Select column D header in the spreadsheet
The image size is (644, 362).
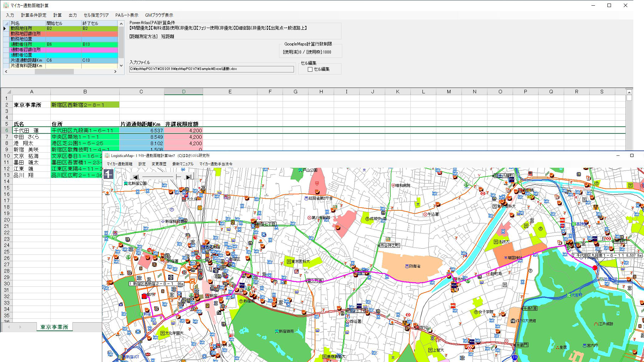(x=184, y=92)
